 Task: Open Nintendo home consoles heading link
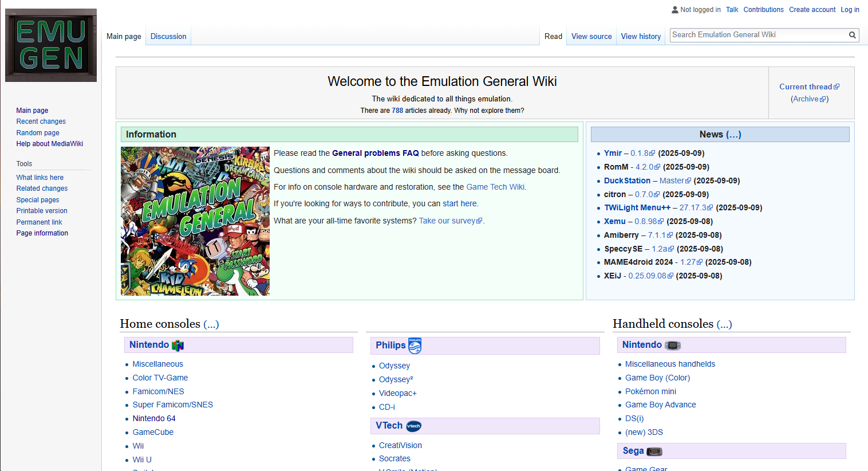149,344
